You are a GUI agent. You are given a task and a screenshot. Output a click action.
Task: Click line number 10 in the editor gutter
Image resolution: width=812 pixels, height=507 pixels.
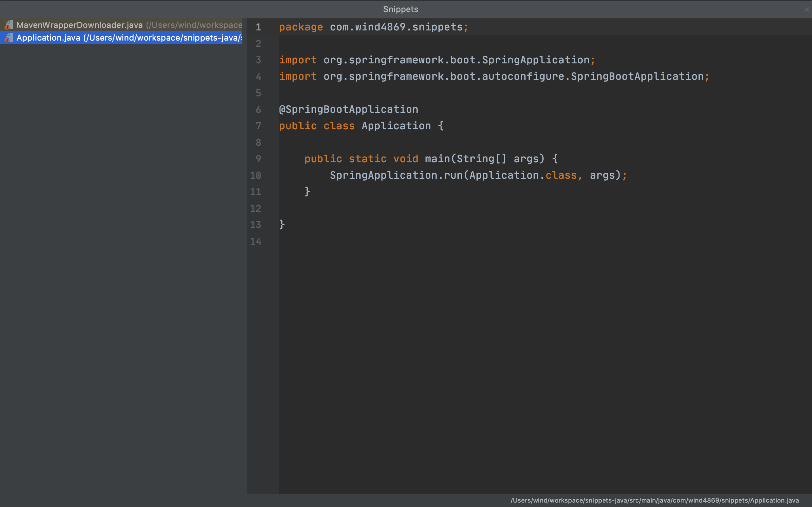pos(256,175)
